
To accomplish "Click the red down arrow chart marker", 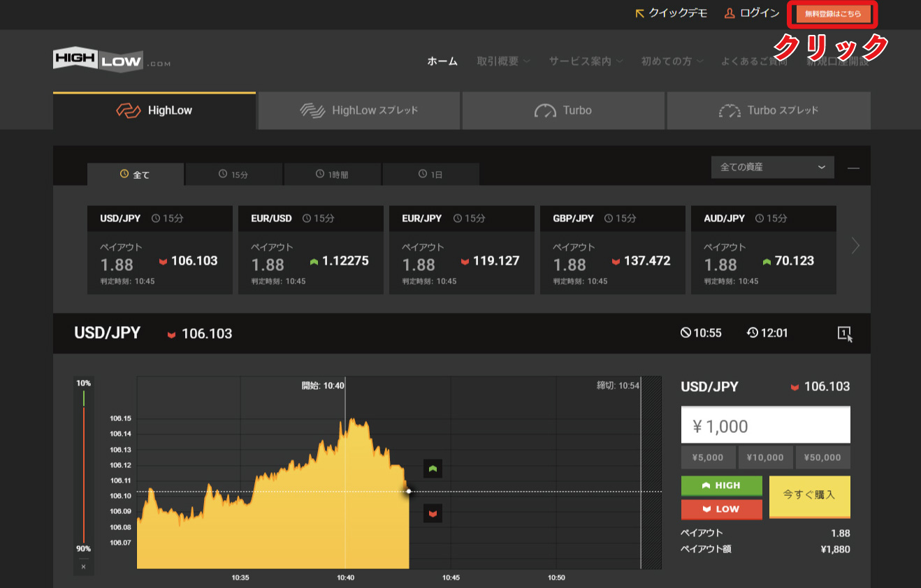I will [433, 514].
